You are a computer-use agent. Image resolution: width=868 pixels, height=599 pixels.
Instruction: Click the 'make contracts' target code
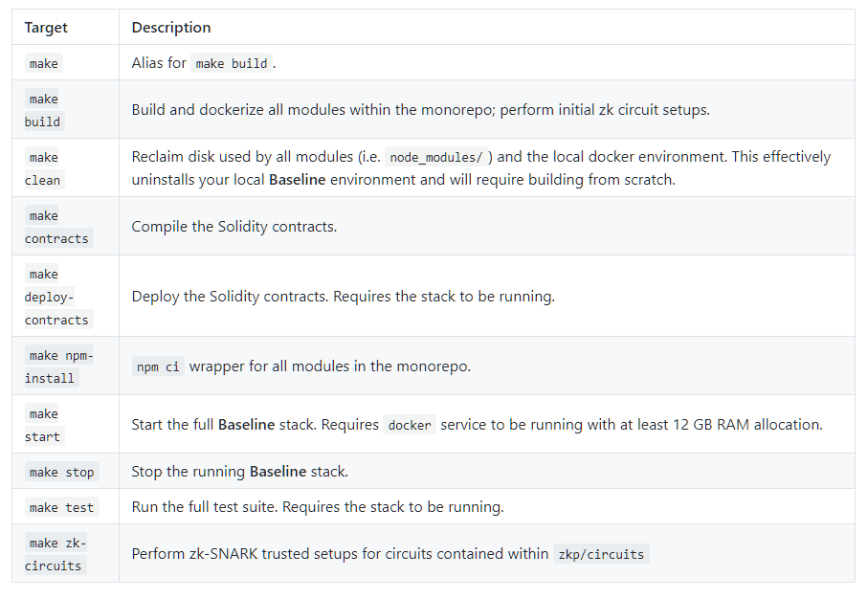click(56, 227)
